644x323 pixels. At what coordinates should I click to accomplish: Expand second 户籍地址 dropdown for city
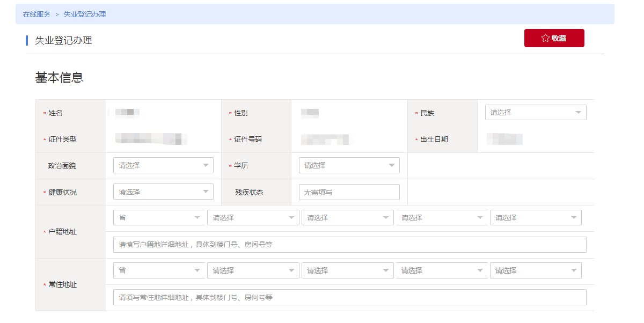point(253,218)
